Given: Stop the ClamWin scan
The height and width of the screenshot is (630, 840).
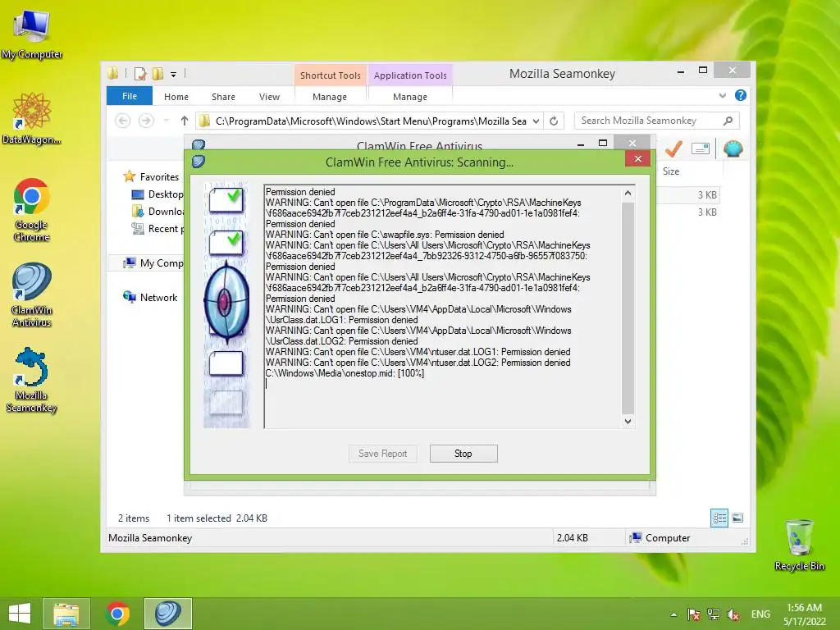Looking at the screenshot, I should click(x=463, y=454).
